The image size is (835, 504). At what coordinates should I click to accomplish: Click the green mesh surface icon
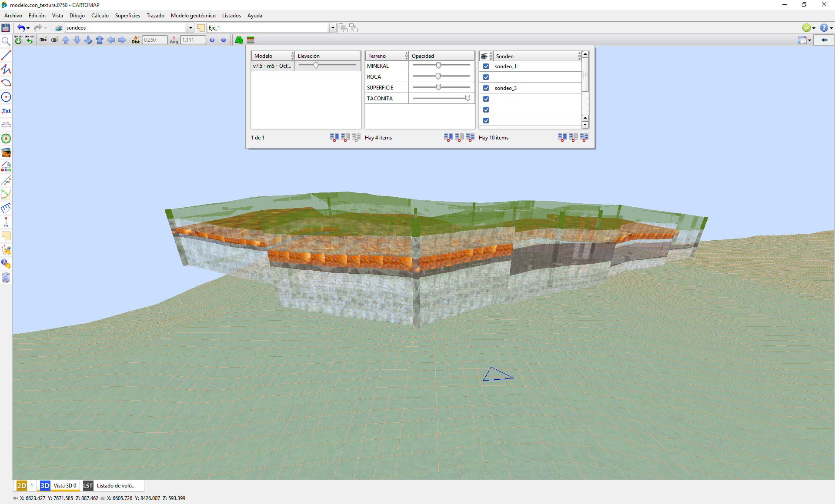(x=239, y=40)
